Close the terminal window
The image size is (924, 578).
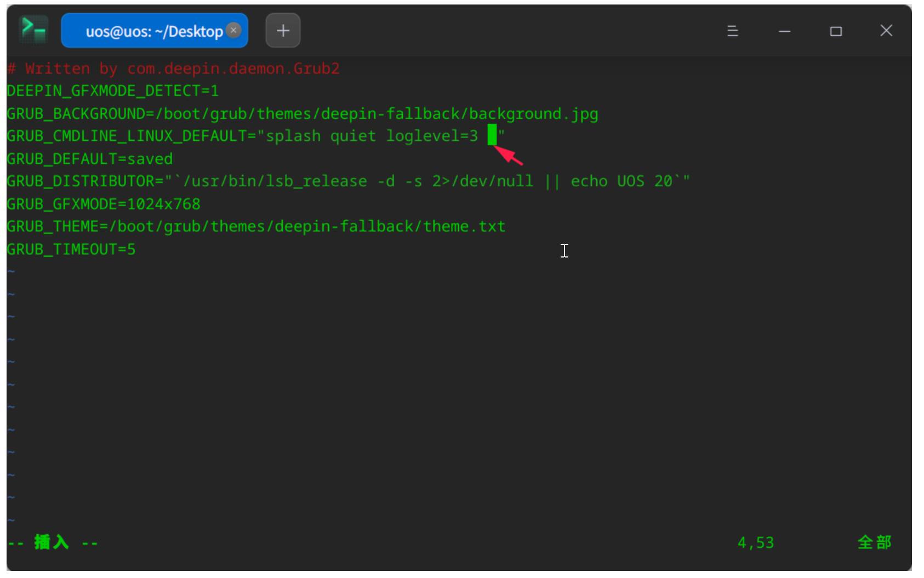(886, 31)
